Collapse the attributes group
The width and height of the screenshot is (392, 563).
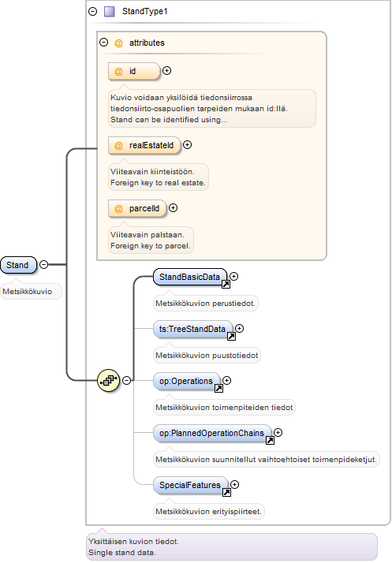click(x=104, y=43)
